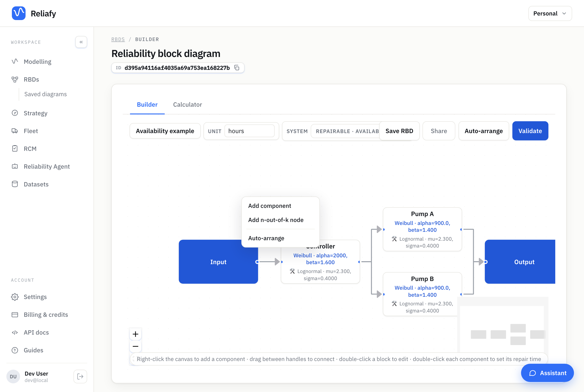Open the hours unit selector
The width and height of the screenshot is (584, 392).
point(249,131)
